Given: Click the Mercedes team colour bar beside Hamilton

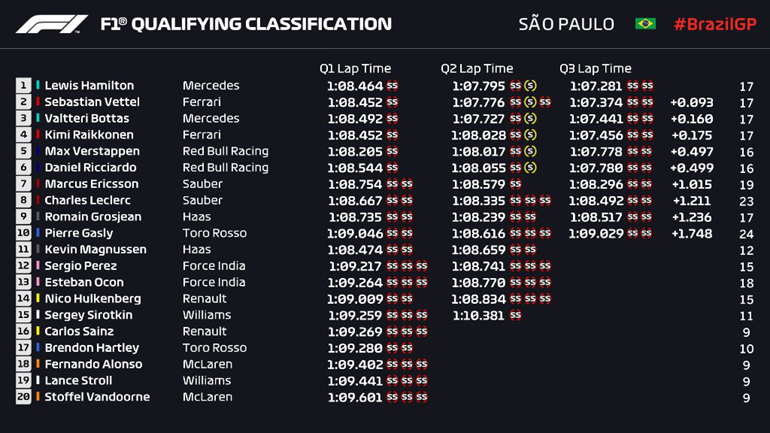Looking at the screenshot, I should pyautogui.click(x=38, y=86).
